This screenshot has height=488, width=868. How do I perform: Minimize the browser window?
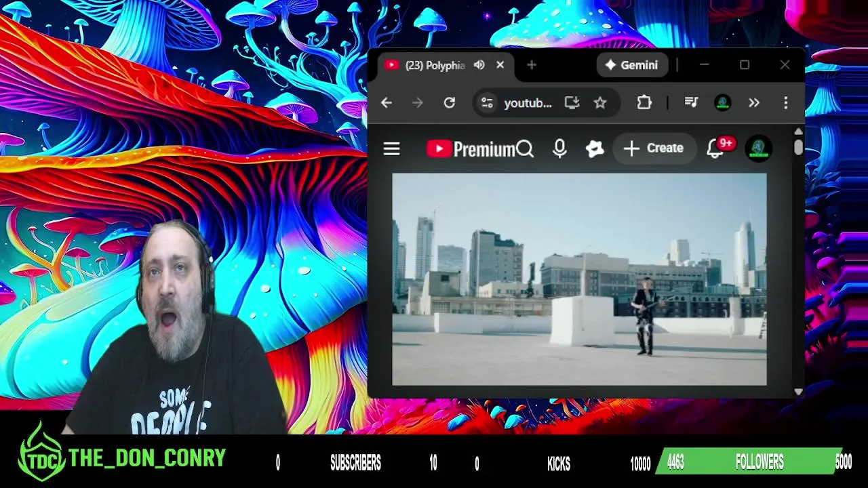[704, 65]
